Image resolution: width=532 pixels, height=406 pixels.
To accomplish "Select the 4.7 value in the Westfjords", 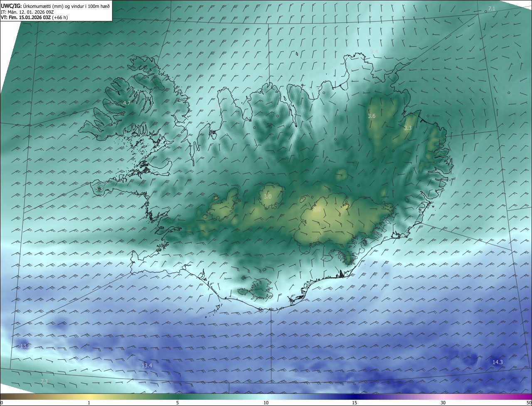I will tap(127, 103).
